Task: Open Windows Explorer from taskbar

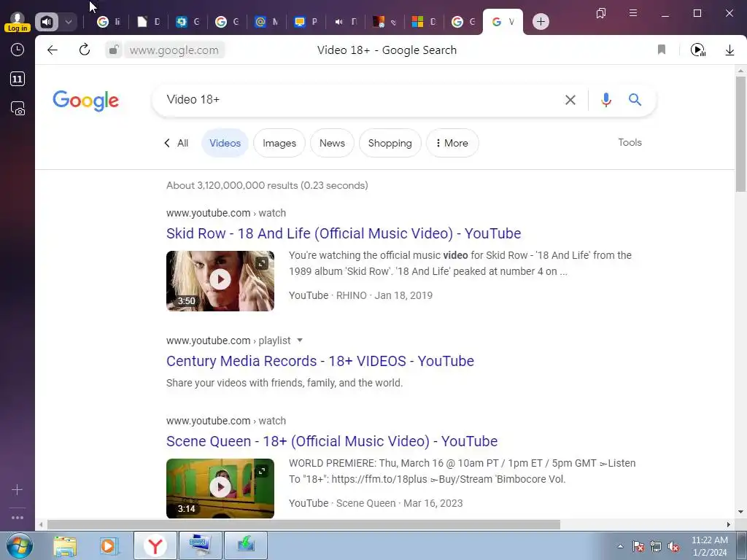Action: tap(65, 545)
